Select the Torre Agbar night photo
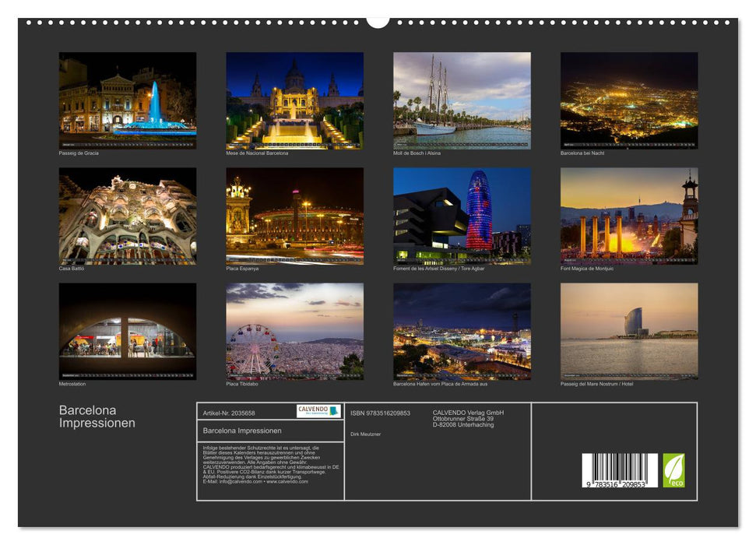Viewport: 756px width, 545px height. coord(461,216)
